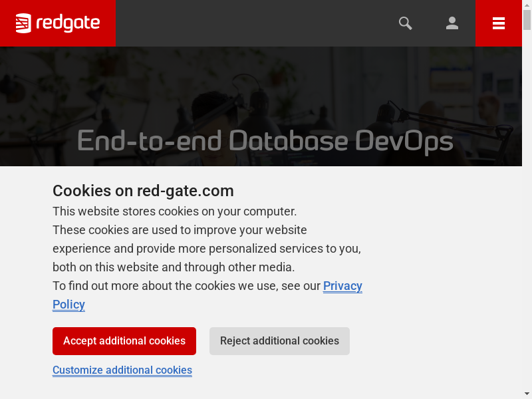Open Customize additional cookies link

(122, 370)
